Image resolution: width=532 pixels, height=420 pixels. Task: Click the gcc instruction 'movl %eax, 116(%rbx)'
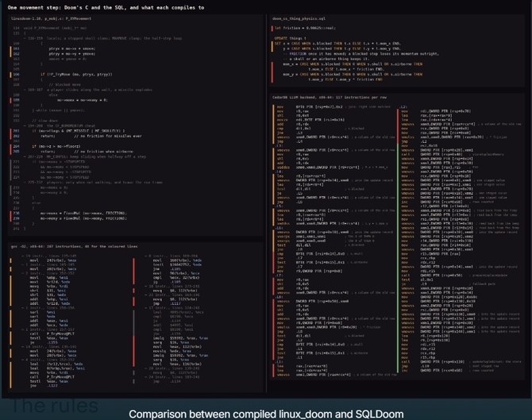click(177, 364)
